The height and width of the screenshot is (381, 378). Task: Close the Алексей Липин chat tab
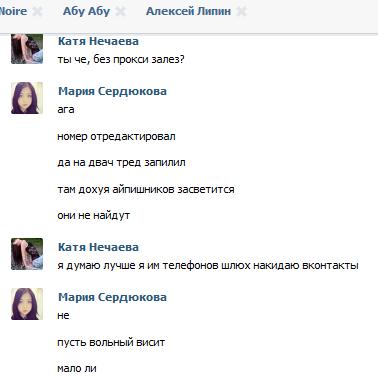[241, 12]
